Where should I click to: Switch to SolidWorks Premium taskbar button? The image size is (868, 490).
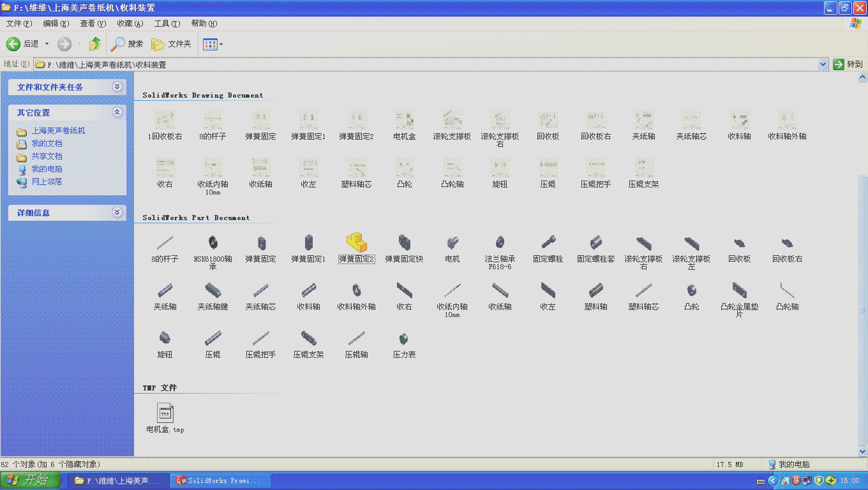221,480
